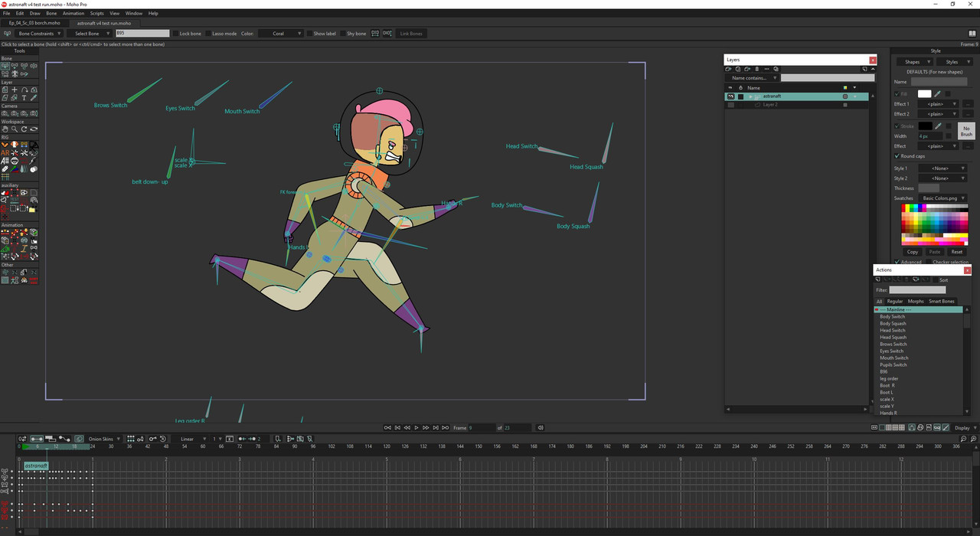Click the Duplicate Layer icon in Layers panel
980x536 pixels.
[x=738, y=69]
